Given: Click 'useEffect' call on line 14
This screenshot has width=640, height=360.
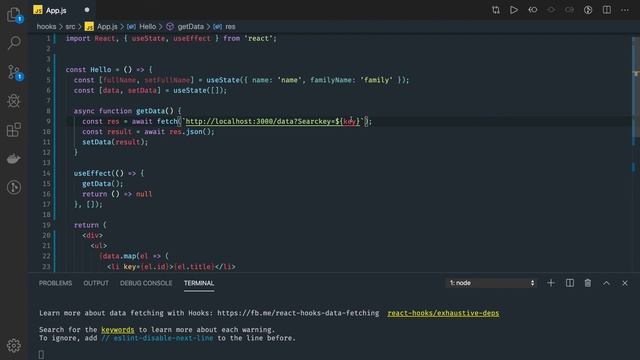Looking at the screenshot, I should [92, 173].
